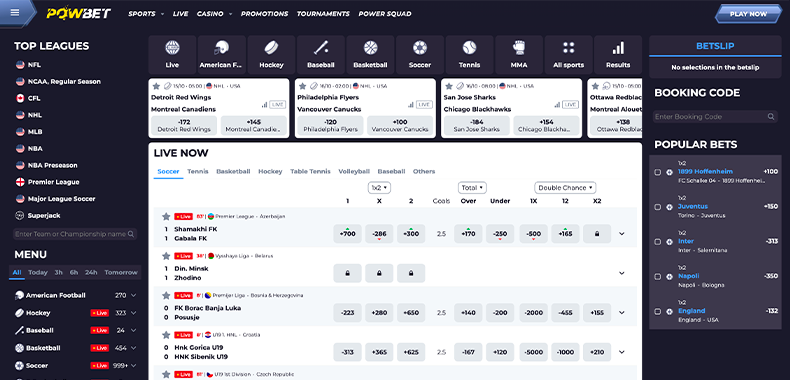Select the Today time filter tab
The width and height of the screenshot is (790, 380).
point(38,272)
